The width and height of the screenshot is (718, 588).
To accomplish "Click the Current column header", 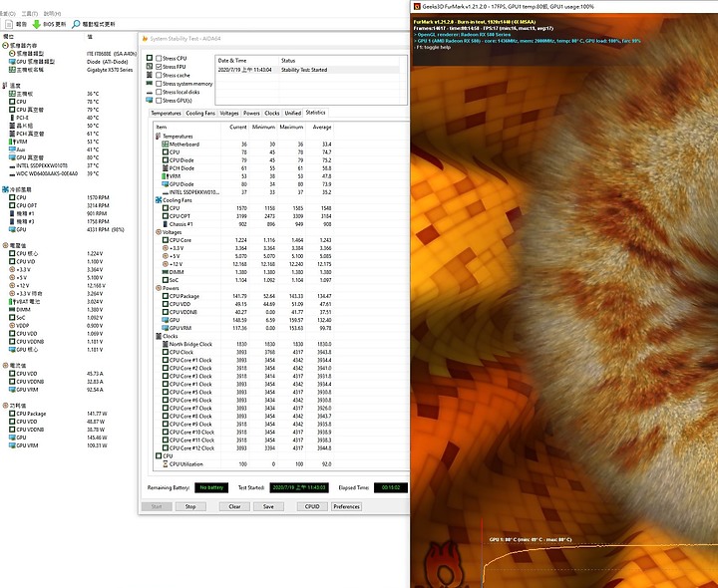I will point(234,127).
